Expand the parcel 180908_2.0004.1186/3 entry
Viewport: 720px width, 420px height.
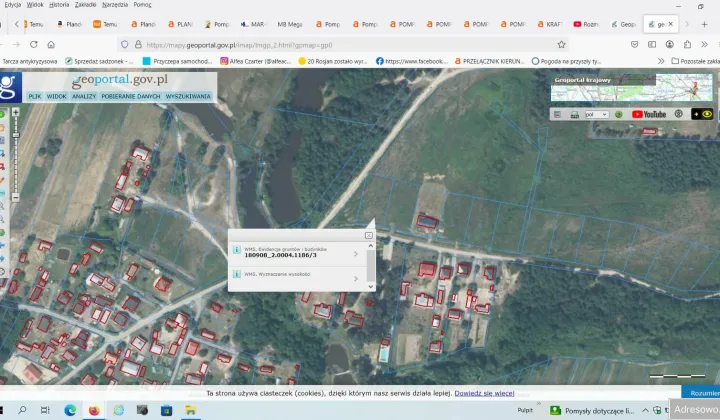(x=356, y=254)
